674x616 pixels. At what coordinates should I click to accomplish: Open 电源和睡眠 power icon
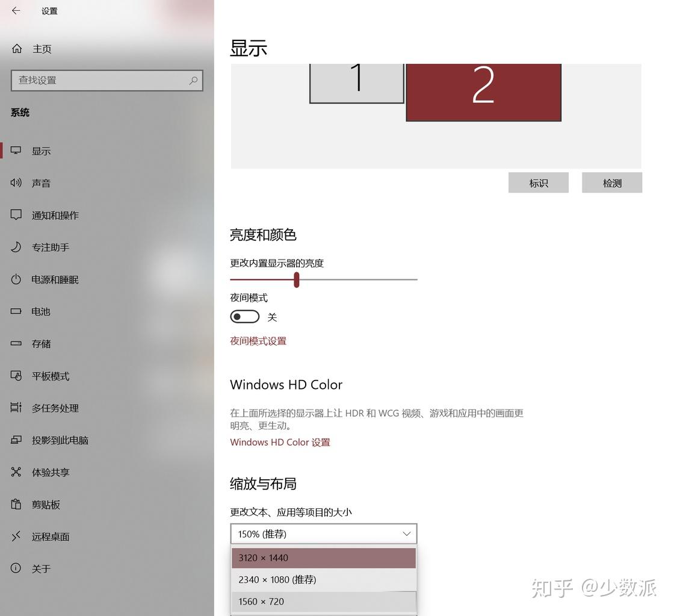pyautogui.click(x=16, y=279)
